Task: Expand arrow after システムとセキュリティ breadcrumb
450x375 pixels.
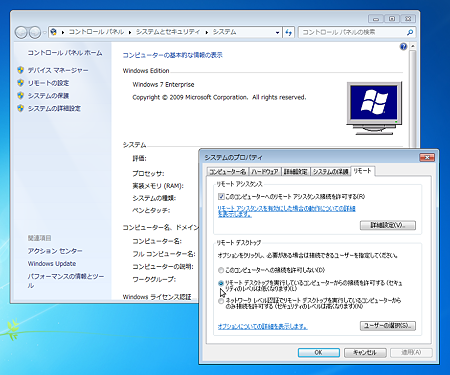Action: pos(206,32)
